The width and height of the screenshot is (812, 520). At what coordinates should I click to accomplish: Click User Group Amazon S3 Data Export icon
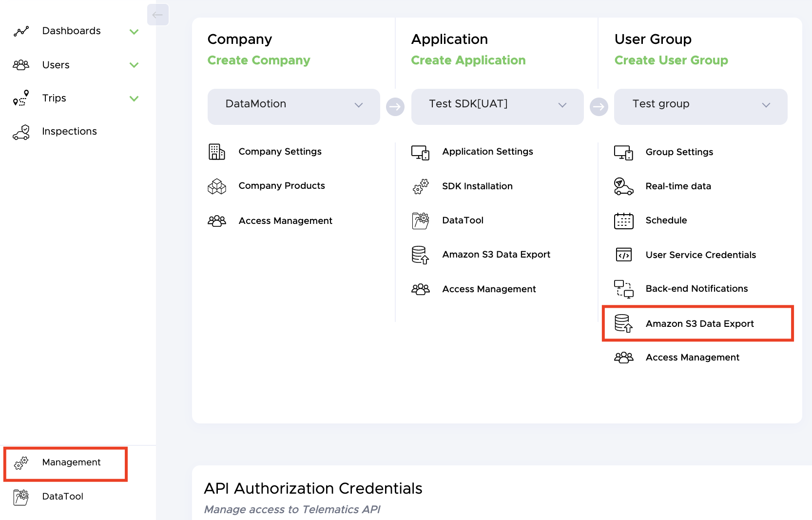click(623, 323)
